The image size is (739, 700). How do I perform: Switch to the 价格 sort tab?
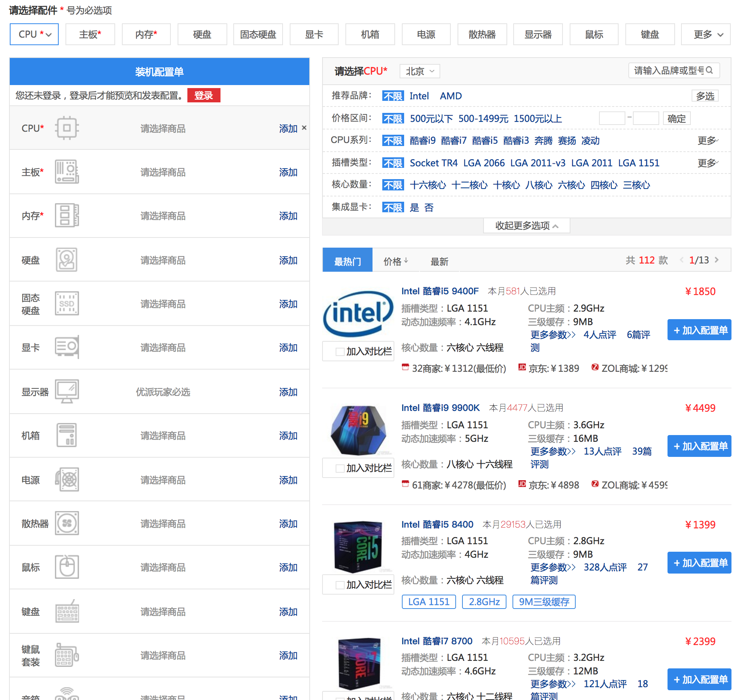coord(395,261)
